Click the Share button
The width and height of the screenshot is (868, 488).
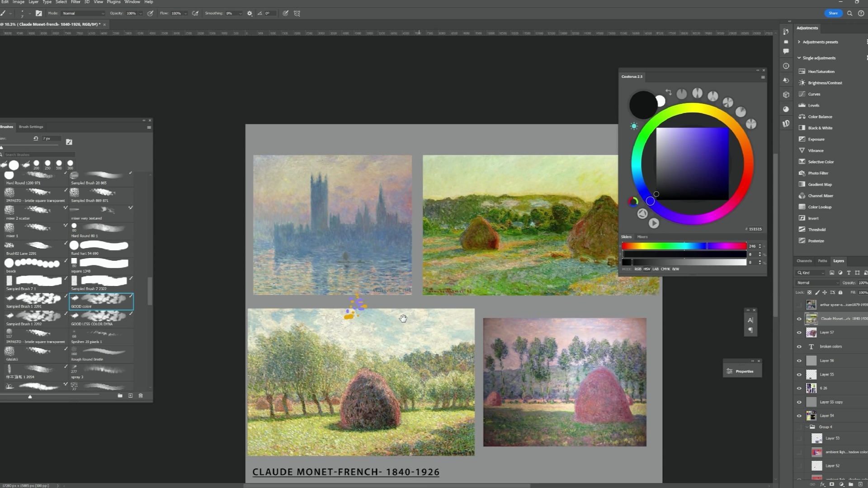833,14
